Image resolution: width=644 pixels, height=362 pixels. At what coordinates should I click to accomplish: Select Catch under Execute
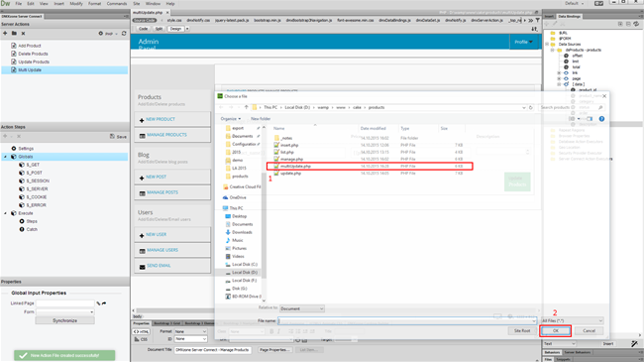point(32,229)
